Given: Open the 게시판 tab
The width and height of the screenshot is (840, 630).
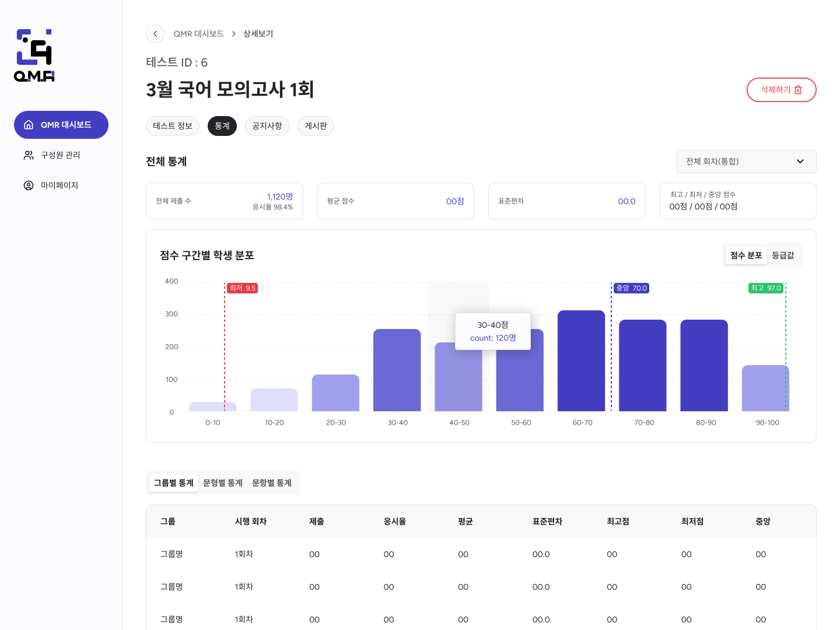Looking at the screenshot, I should click(316, 126).
